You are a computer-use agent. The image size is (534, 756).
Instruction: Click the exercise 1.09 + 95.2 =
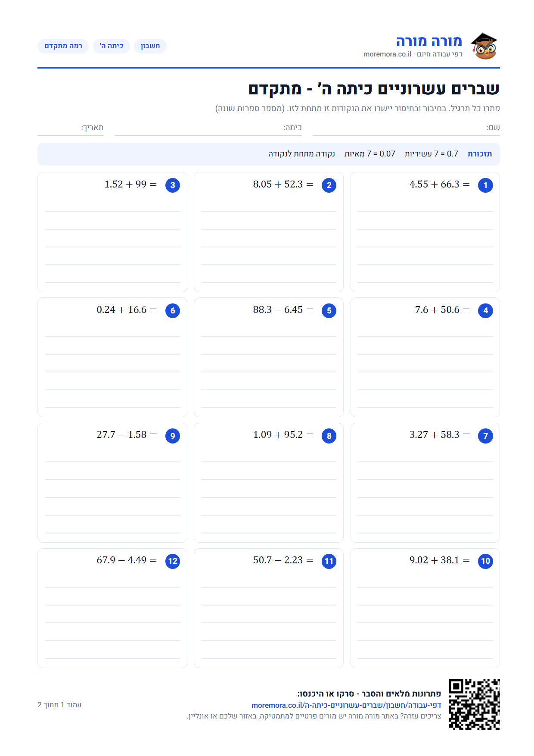point(283,435)
